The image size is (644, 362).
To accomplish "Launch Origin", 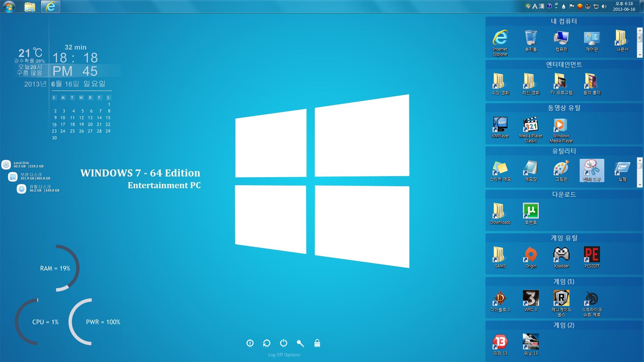I will click(x=531, y=257).
